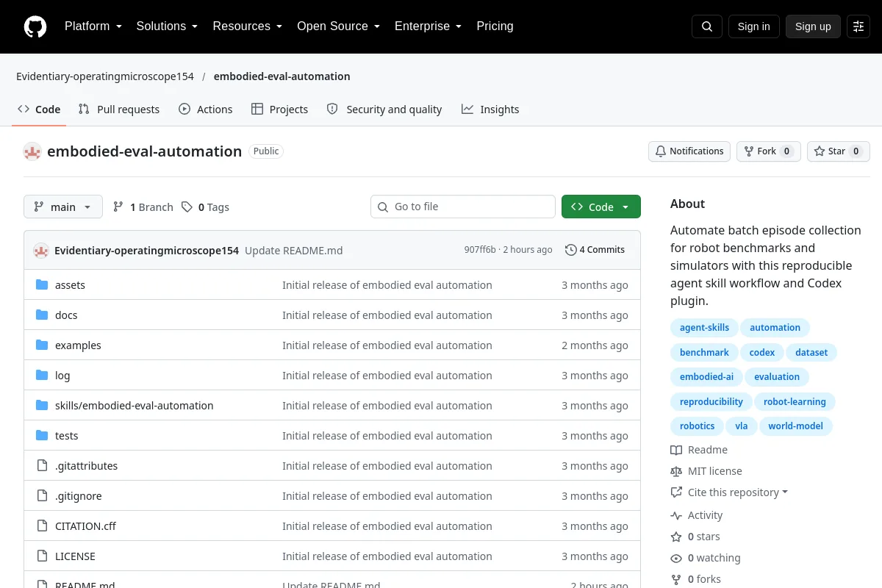
Task: Switch to the Projects tab
Action: [x=279, y=110]
